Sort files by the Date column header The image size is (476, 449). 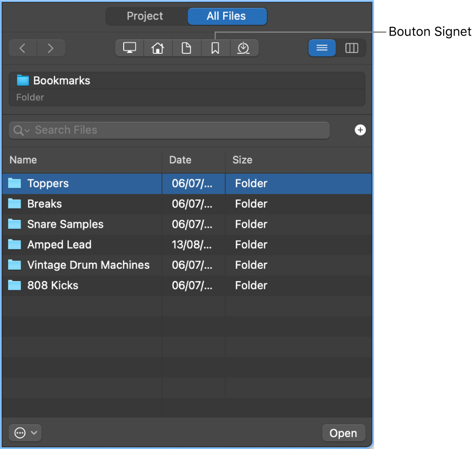[180, 160]
